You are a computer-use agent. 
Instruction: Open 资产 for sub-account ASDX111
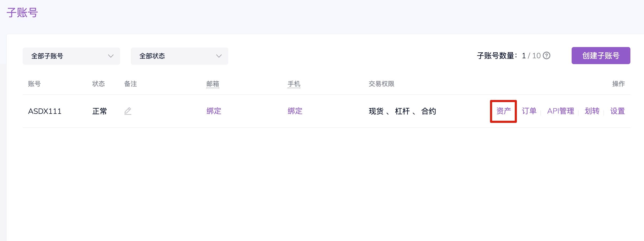click(503, 111)
